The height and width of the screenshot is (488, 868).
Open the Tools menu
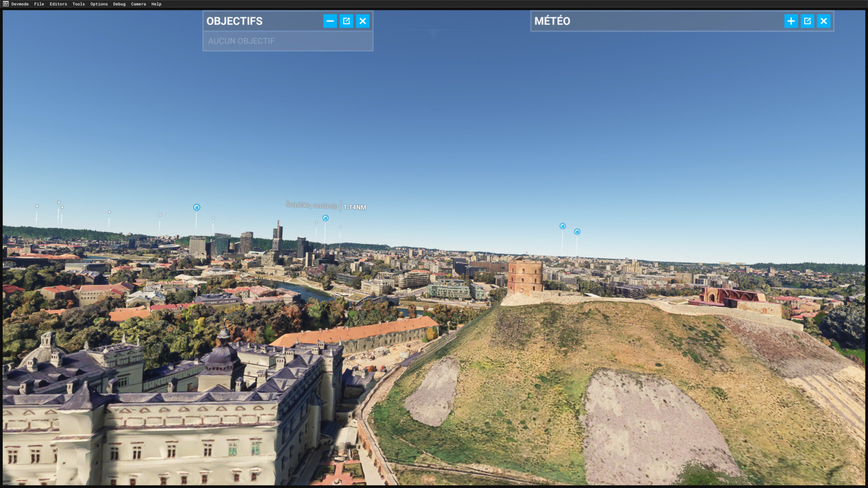[x=79, y=4]
